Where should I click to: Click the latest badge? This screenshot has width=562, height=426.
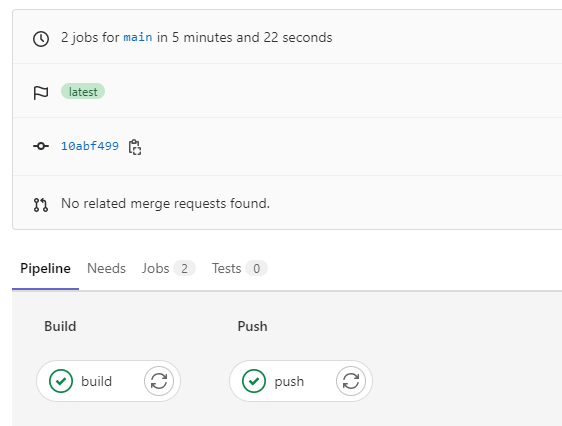[83, 92]
